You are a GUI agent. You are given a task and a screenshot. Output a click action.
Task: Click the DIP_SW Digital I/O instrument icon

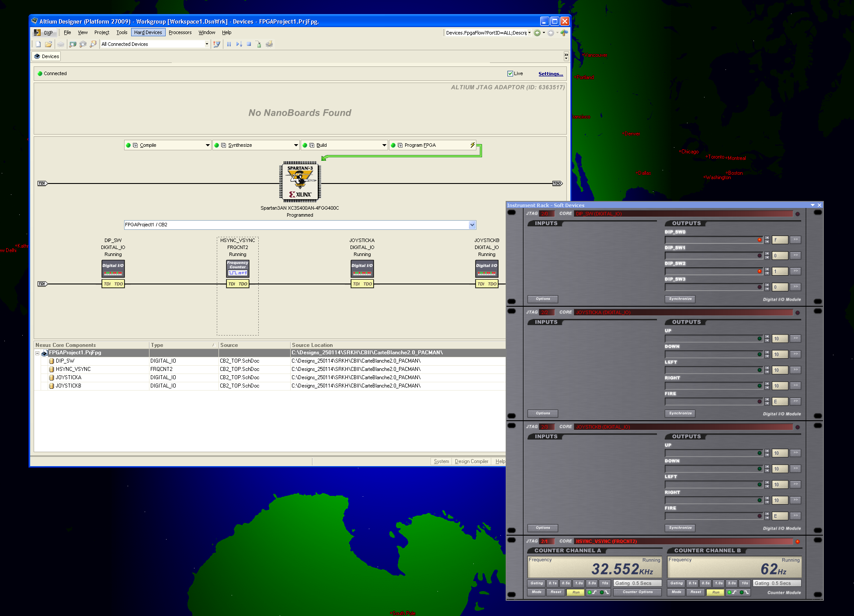(x=113, y=269)
